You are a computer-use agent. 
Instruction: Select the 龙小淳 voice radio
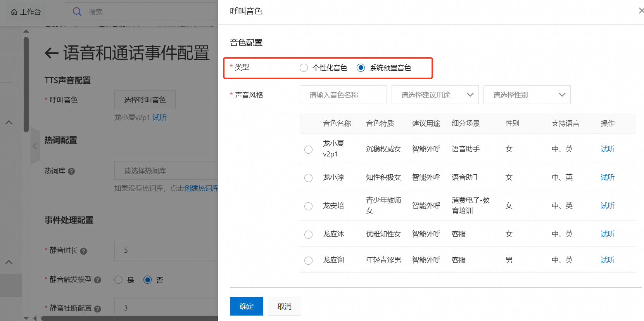point(308,178)
